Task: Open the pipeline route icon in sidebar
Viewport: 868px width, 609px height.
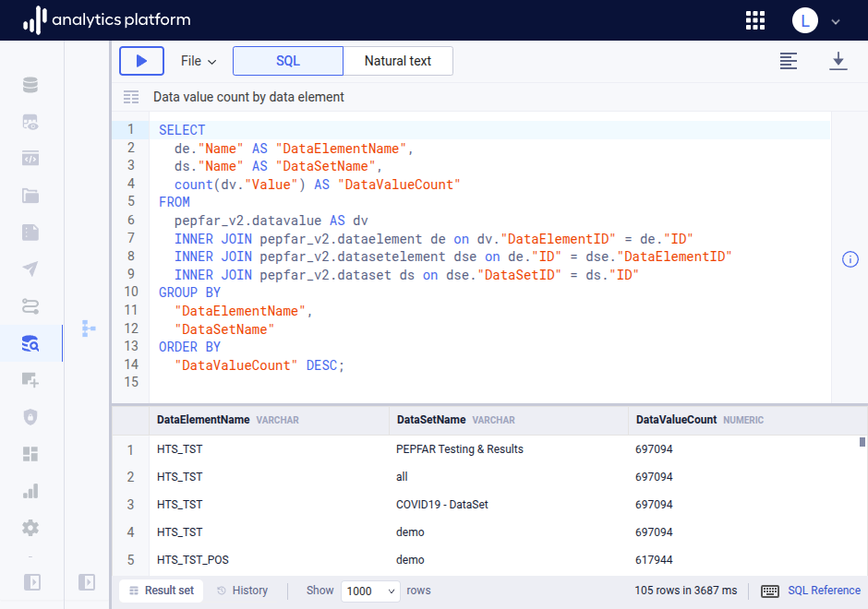Action: coord(30,306)
